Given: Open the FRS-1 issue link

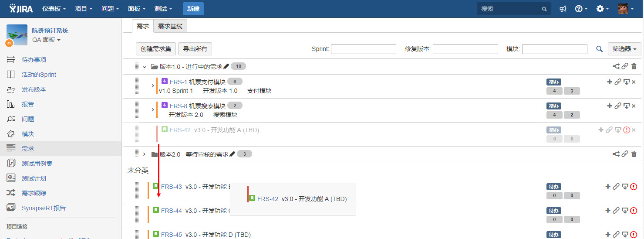Looking at the screenshot, I should 179,82.
